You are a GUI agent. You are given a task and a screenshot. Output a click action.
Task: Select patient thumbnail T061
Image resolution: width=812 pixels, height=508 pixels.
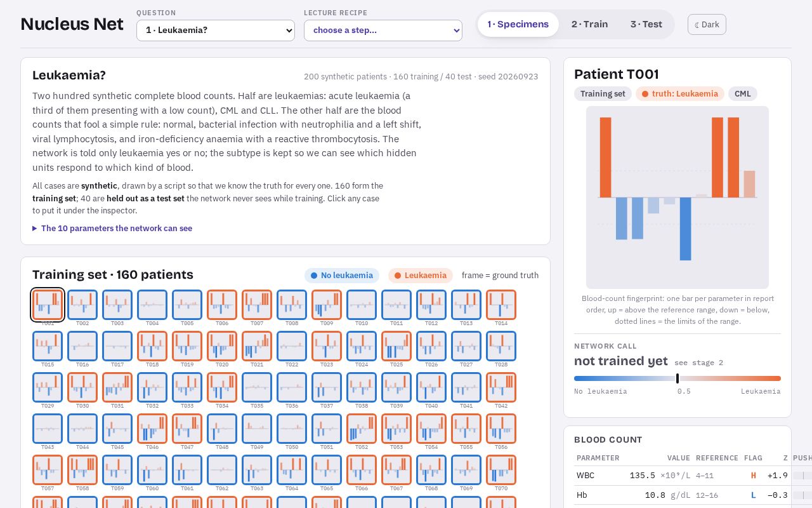(187, 470)
